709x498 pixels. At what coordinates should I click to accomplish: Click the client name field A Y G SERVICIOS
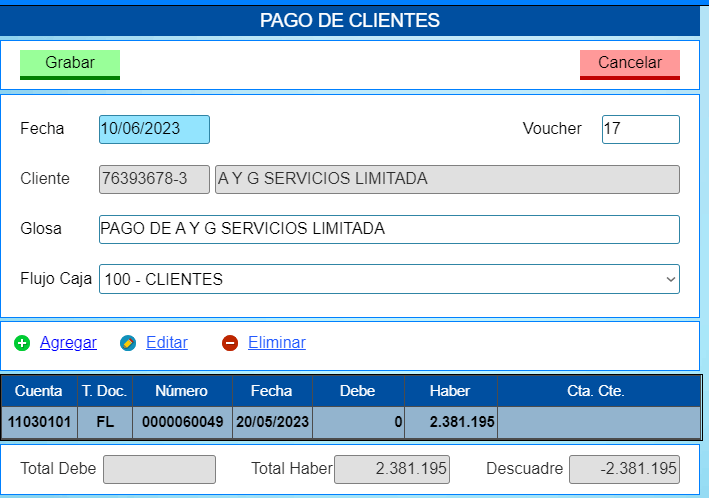(447, 180)
